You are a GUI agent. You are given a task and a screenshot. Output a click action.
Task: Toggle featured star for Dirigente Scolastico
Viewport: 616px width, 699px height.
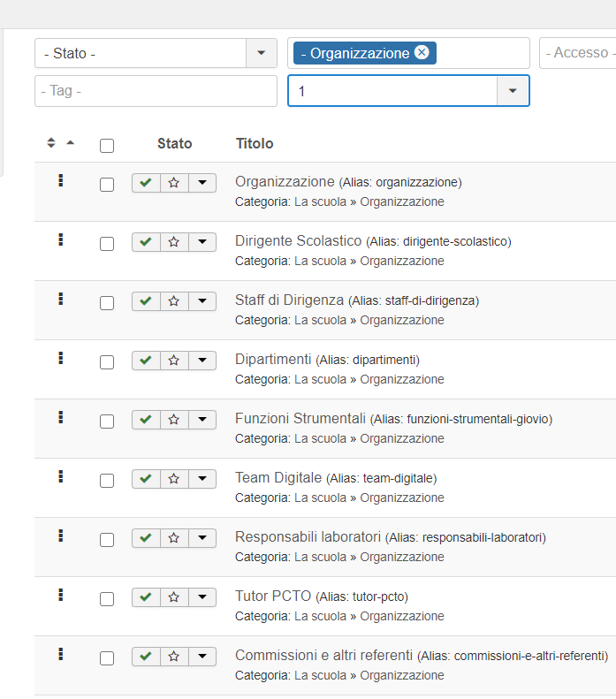[174, 242]
